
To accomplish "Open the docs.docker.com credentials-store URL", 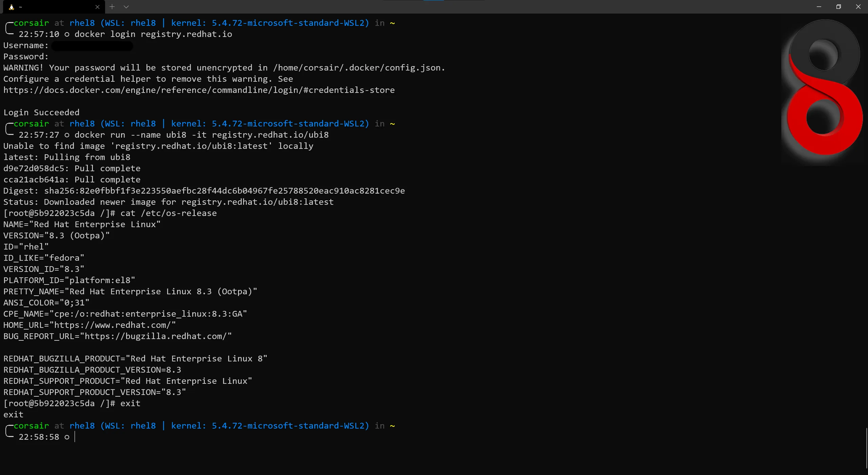I will click(x=199, y=90).
